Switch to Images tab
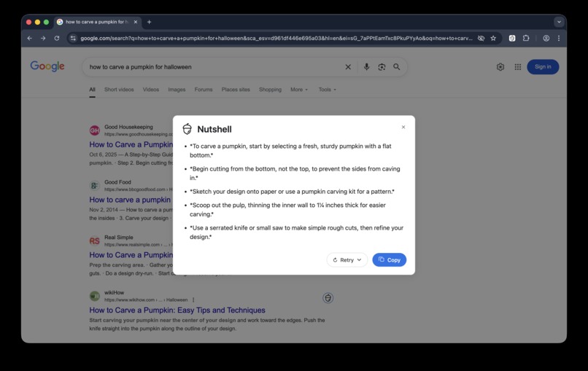 point(177,90)
